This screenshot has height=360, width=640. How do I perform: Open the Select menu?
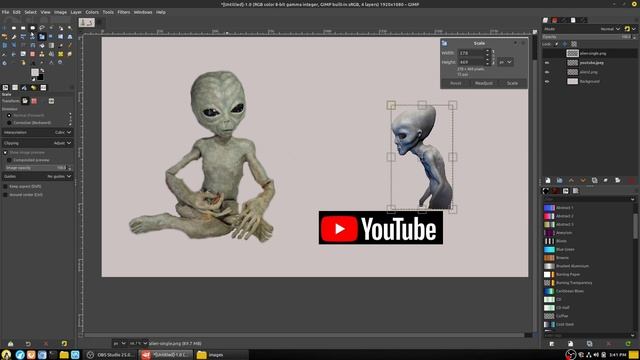tap(30, 12)
